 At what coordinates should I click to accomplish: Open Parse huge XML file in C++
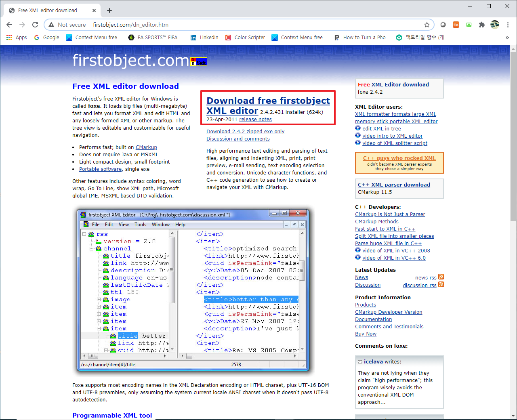point(388,244)
